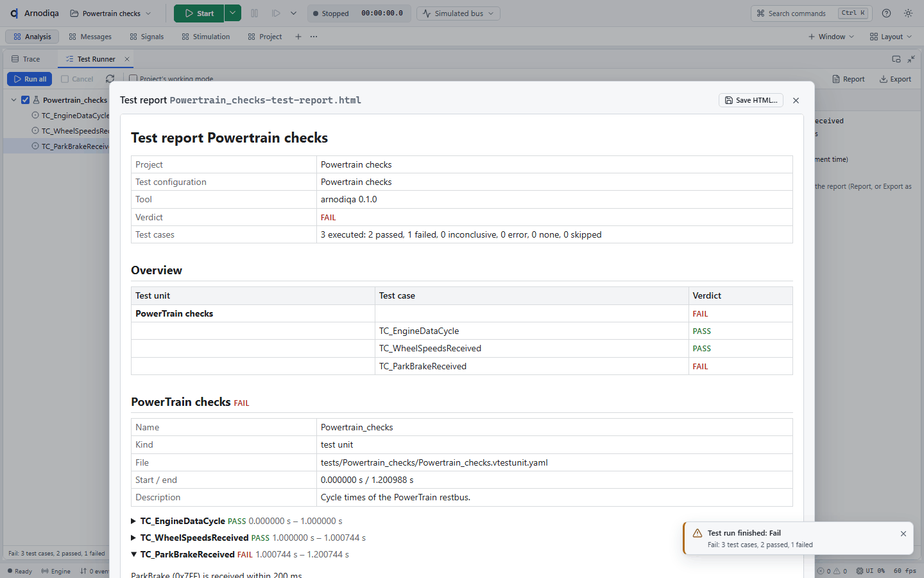Open the Layout menu
The height and width of the screenshot is (578, 924).
coord(891,37)
